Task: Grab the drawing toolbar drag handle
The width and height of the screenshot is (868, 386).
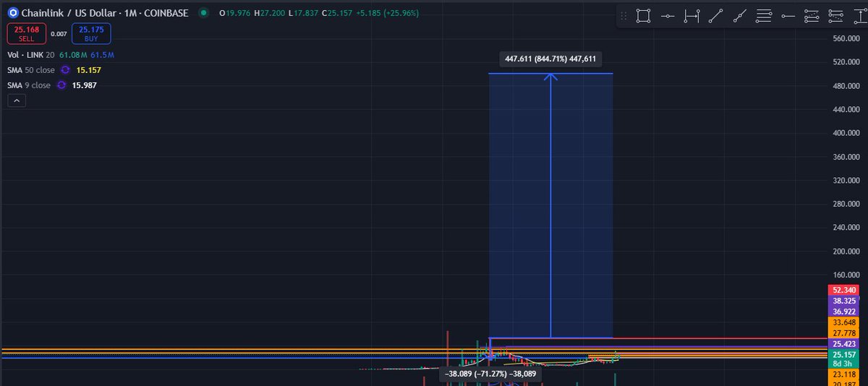Action: 624,16
